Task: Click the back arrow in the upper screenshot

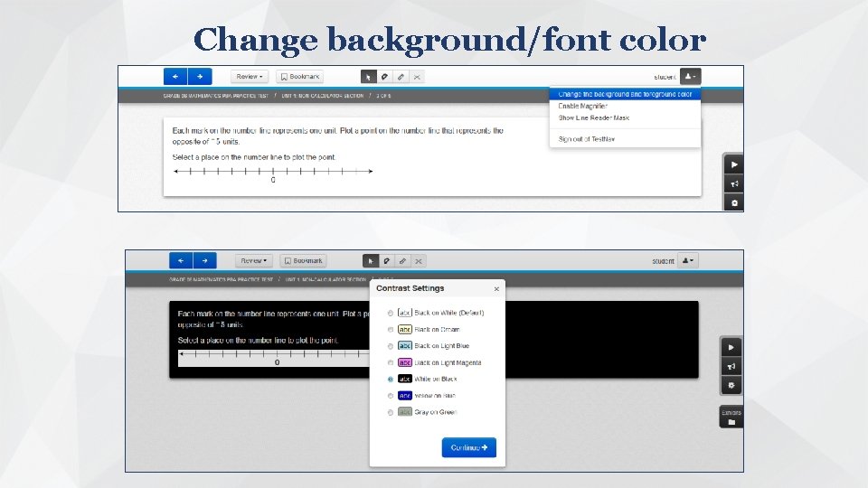Action: 175,76
